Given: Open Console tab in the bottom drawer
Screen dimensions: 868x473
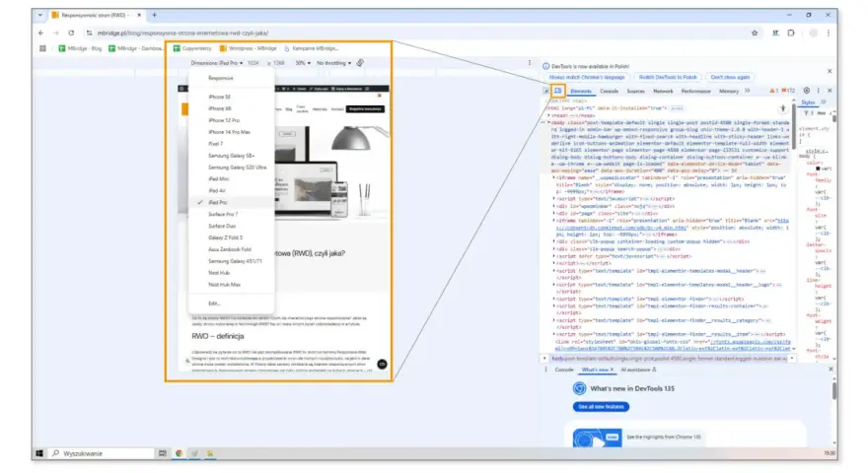Looking at the screenshot, I should click(x=564, y=370).
